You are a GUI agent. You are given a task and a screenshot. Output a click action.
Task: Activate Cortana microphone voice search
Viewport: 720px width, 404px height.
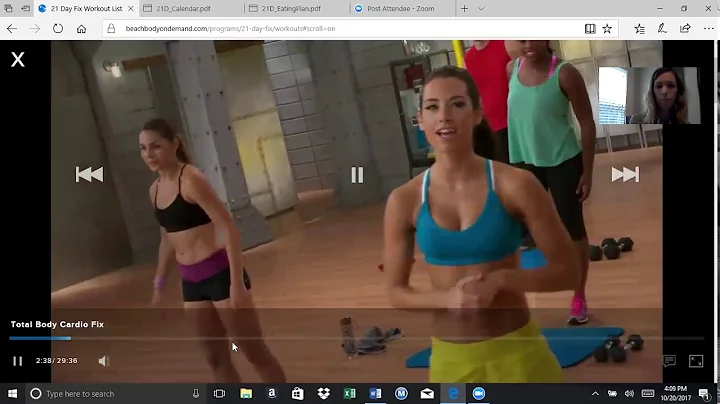point(196,393)
